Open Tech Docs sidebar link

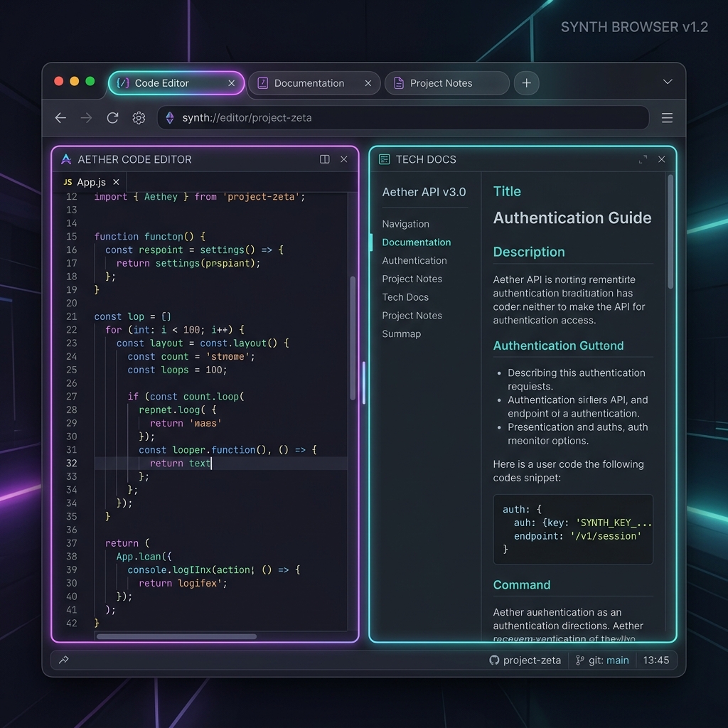click(x=405, y=297)
